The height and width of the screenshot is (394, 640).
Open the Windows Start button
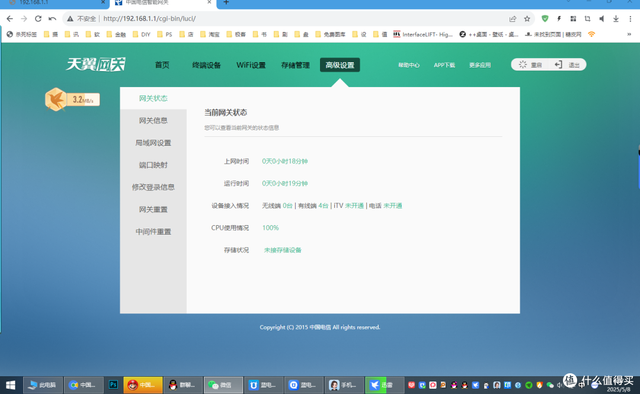coord(11,385)
